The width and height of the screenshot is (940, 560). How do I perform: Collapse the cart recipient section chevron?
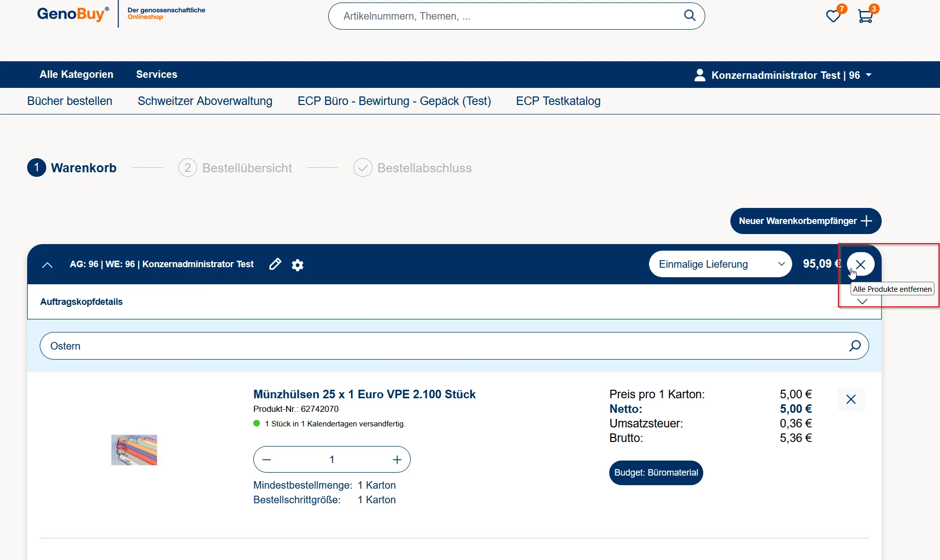(x=47, y=265)
